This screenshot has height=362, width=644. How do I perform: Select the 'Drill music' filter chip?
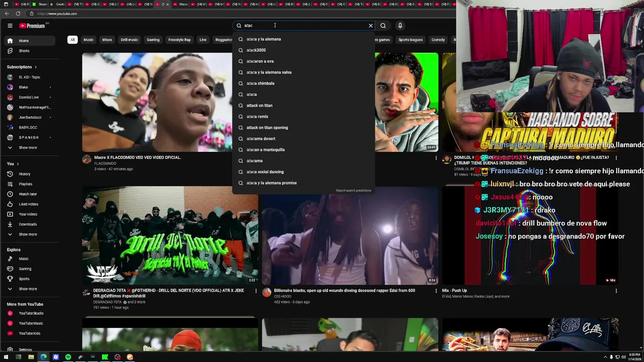[129, 40]
